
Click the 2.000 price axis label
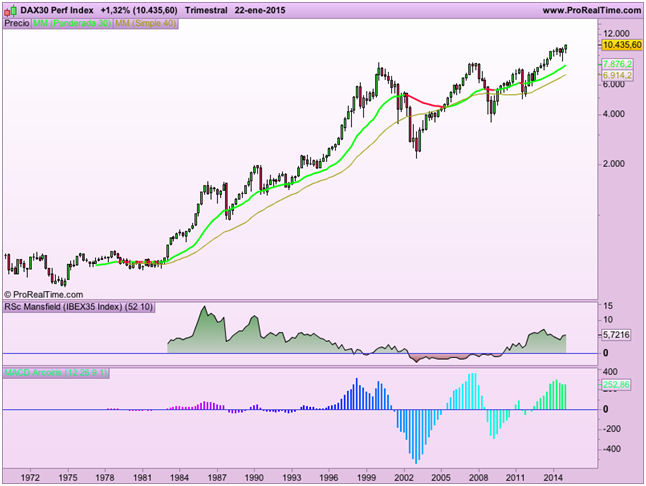[614, 164]
